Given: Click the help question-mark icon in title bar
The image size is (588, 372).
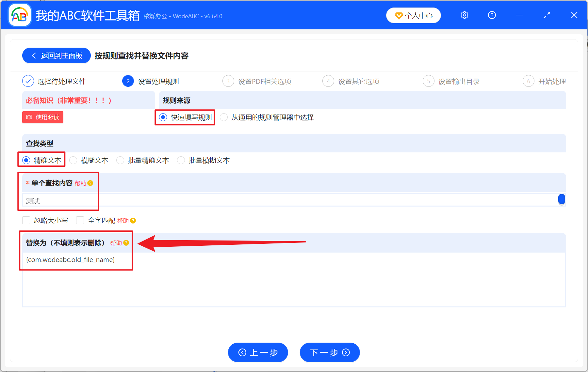Looking at the screenshot, I should tap(492, 15).
